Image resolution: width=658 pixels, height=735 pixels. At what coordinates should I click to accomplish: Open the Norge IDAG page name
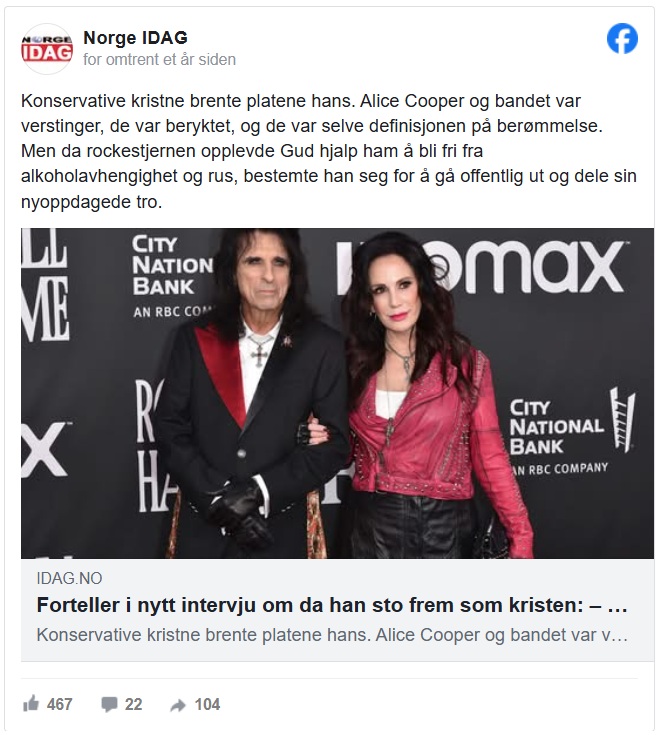click(x=135, y=38)
